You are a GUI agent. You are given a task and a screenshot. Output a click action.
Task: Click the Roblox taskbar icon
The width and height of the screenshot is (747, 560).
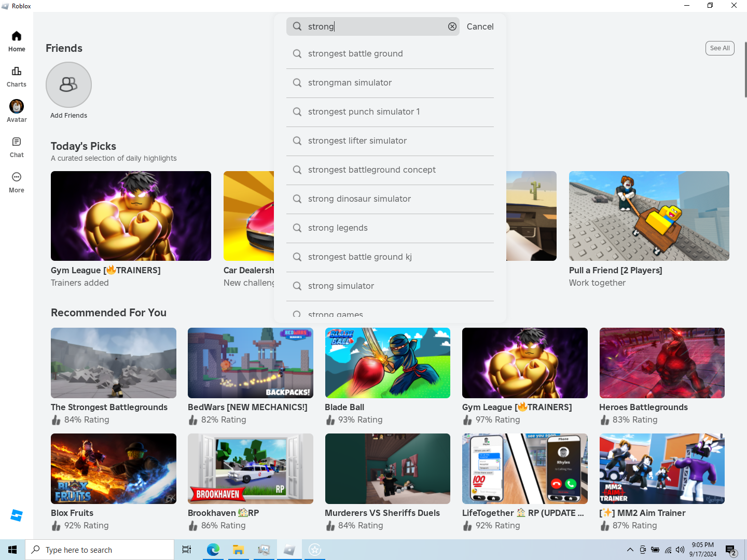[289, 550]
